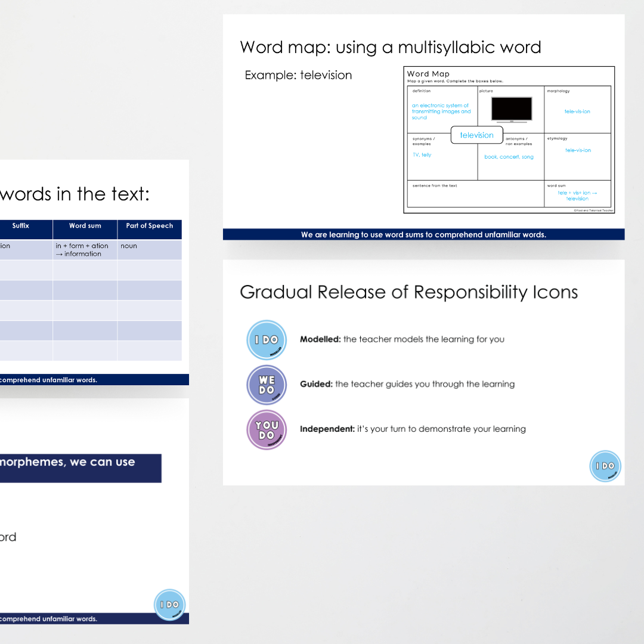Click the YOU DO independent icon

pos(267,429)
